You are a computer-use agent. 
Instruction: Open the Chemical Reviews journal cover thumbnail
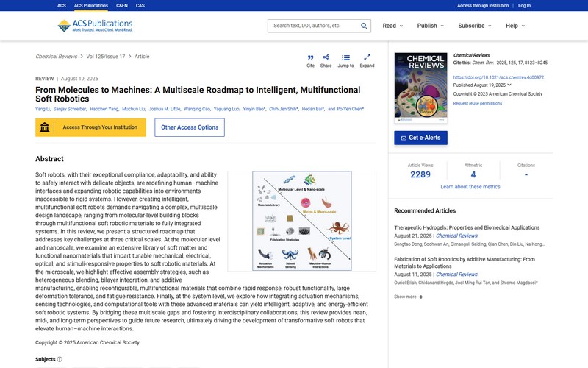click(x=420, y=88)
